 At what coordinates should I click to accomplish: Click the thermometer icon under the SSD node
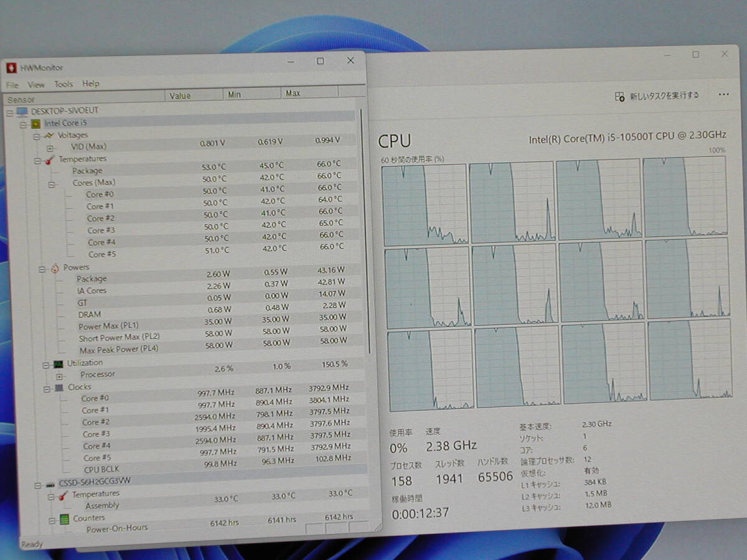click(63, 496)
